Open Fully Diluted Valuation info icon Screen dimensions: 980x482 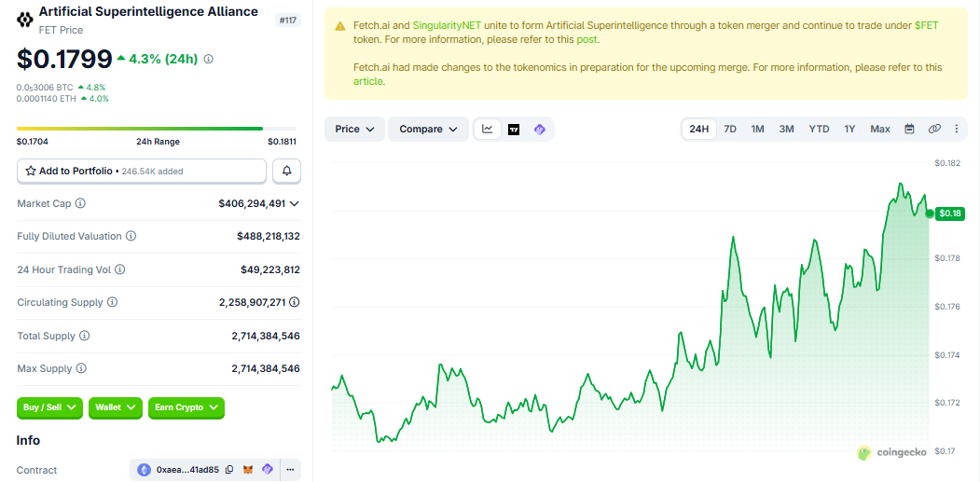pos(131,236)
